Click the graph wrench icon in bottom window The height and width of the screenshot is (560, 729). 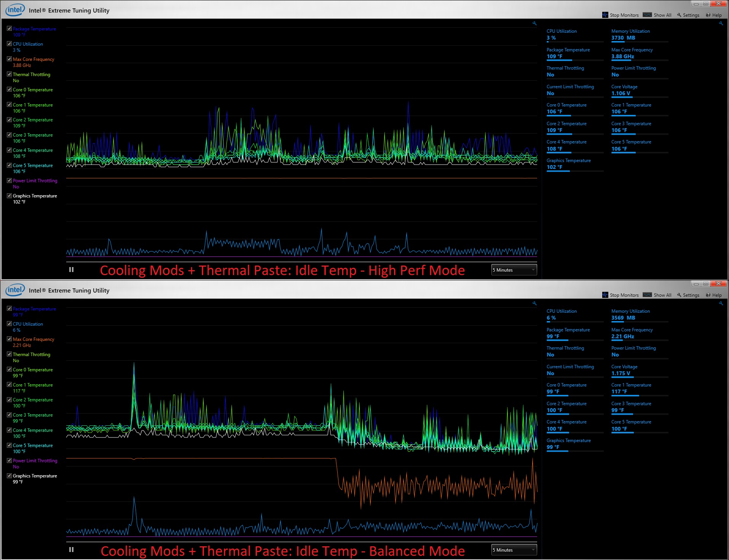pyautogui.click(x=534, y=304)
